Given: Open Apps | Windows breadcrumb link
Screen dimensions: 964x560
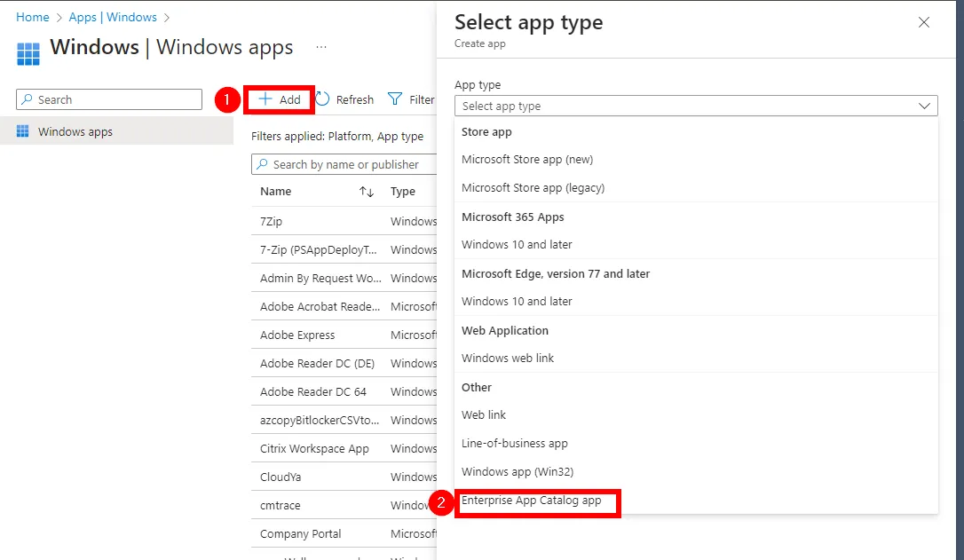Looking at the screenshot, I should (113, 17).
